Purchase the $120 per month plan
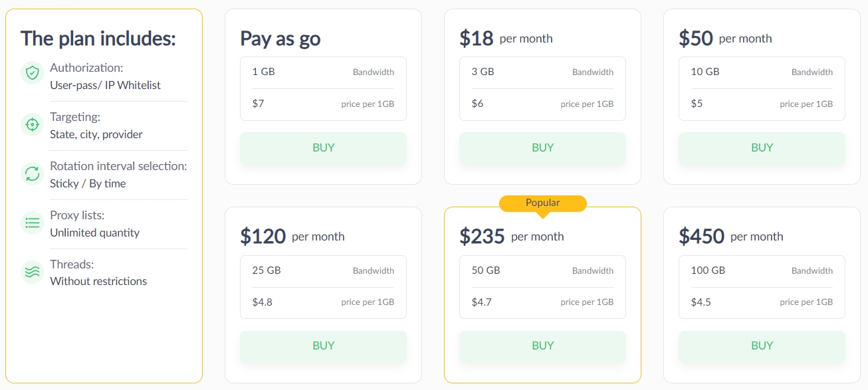 [x=323, y=345]
